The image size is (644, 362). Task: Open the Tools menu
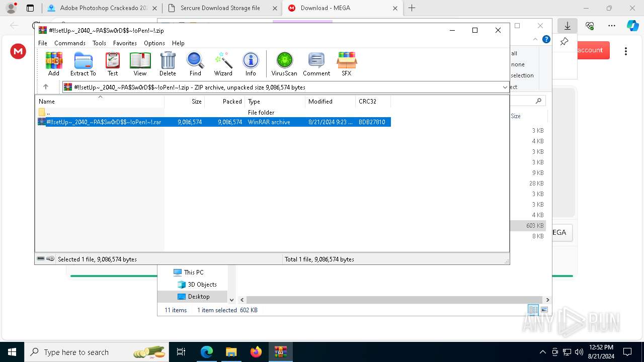coord(99,43)
